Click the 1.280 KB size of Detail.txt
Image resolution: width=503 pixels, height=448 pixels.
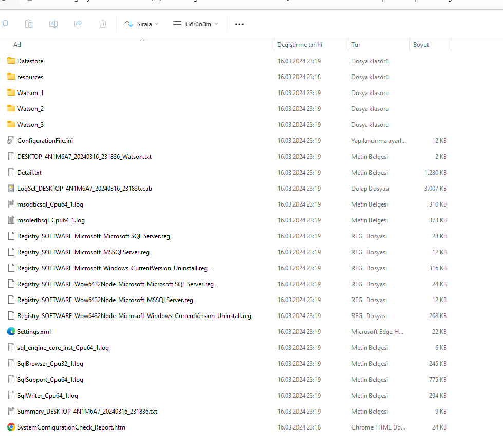click(436, 173)
